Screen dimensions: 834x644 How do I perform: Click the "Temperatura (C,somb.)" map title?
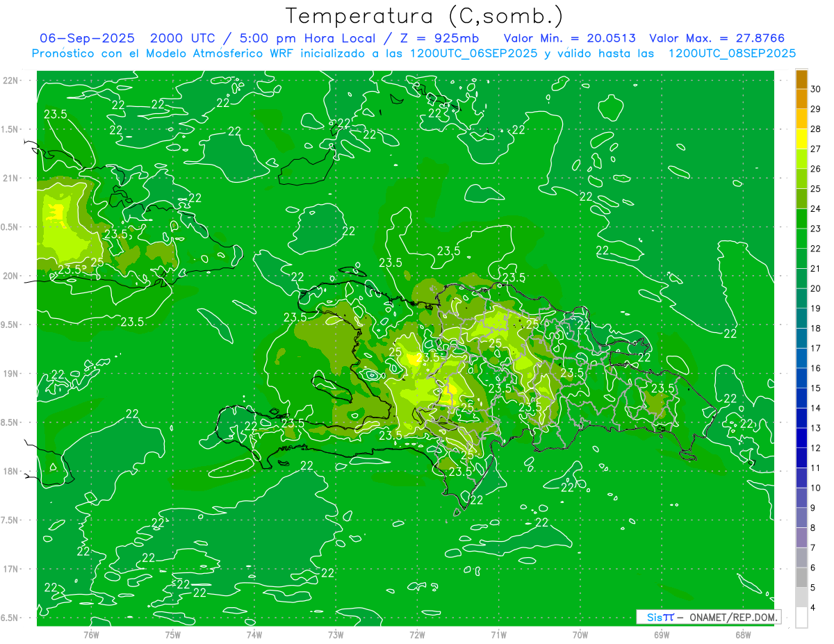[x=424, y=16]
